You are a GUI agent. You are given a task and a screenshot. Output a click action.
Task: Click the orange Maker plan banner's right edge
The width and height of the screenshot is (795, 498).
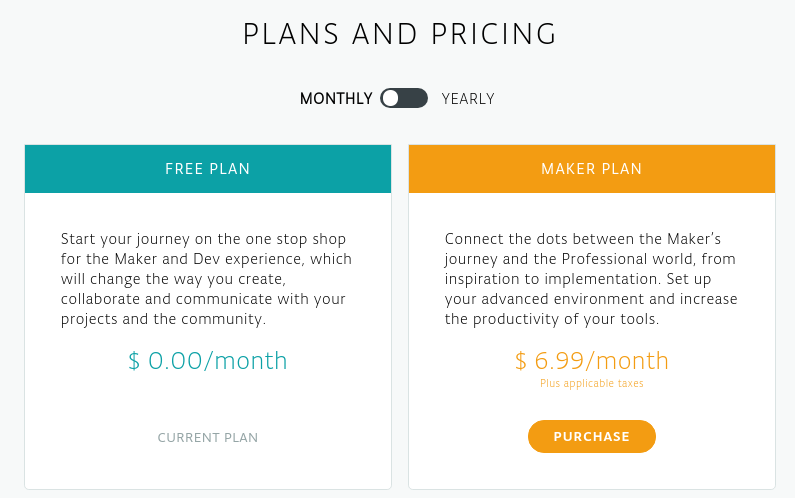pyautogui.click(x=770, y=169)
